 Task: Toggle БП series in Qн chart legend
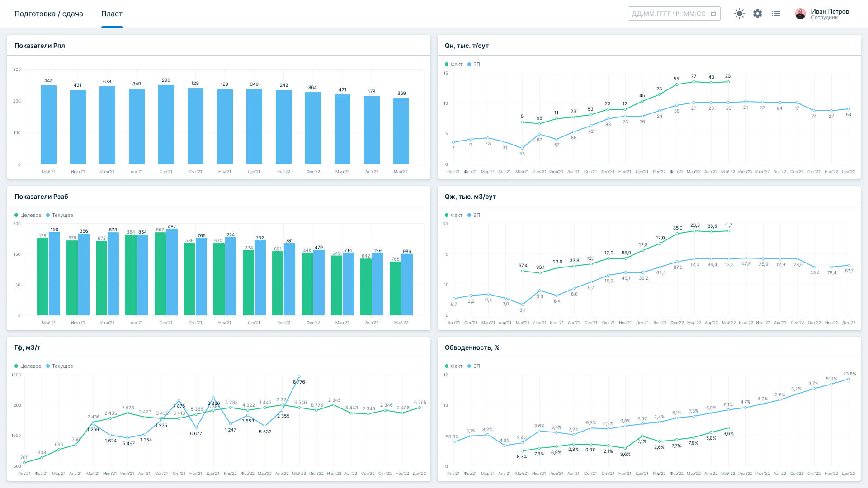[474, 64]
